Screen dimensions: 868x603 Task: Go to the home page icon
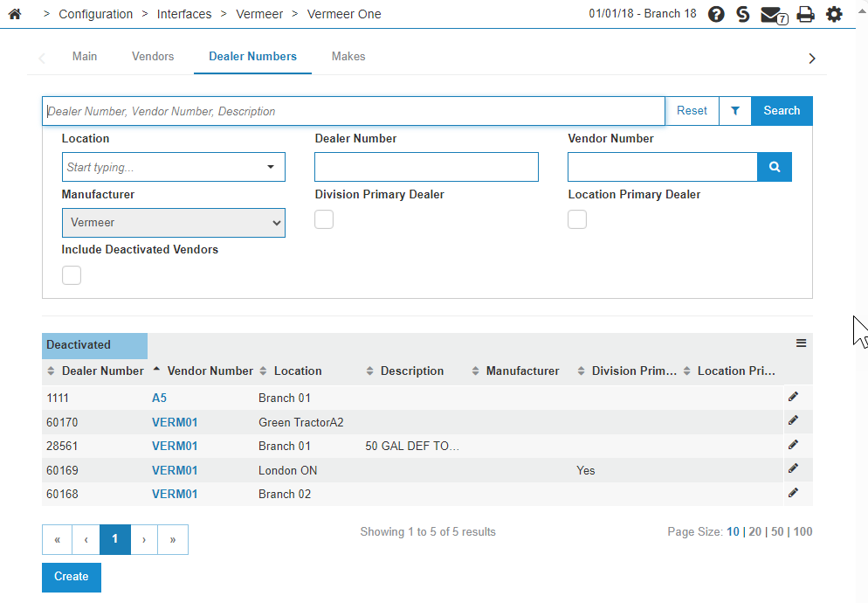(x=15, y=14)
